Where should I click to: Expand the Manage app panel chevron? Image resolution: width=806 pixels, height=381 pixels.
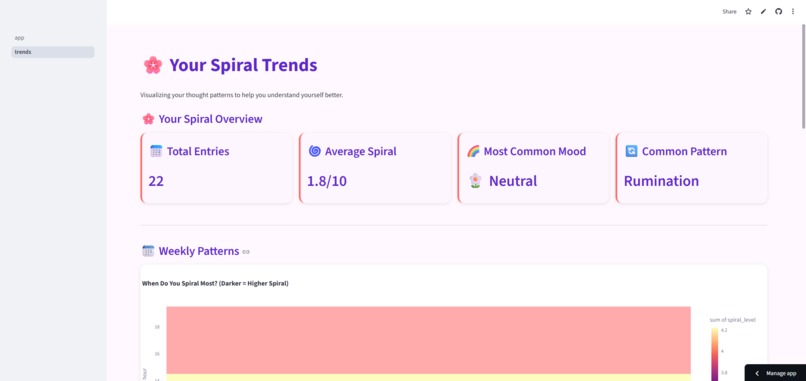pyautogui.click(x=757, y=373)
